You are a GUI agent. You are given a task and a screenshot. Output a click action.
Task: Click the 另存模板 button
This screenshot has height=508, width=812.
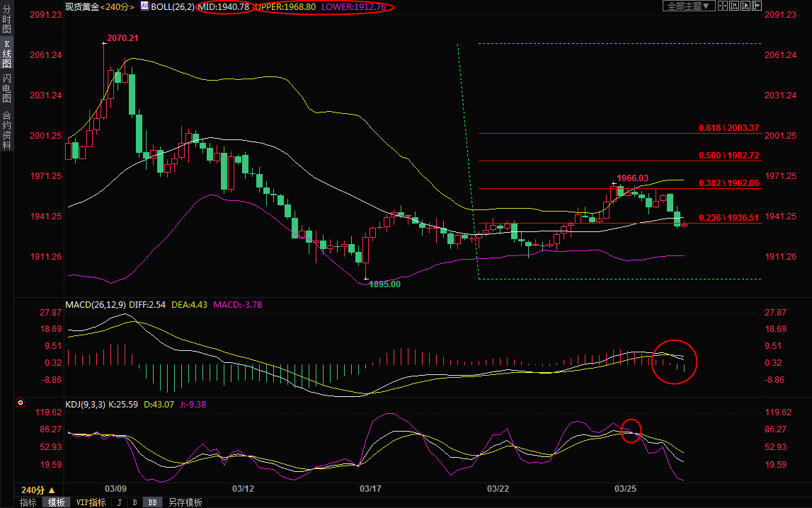(185, 502)
